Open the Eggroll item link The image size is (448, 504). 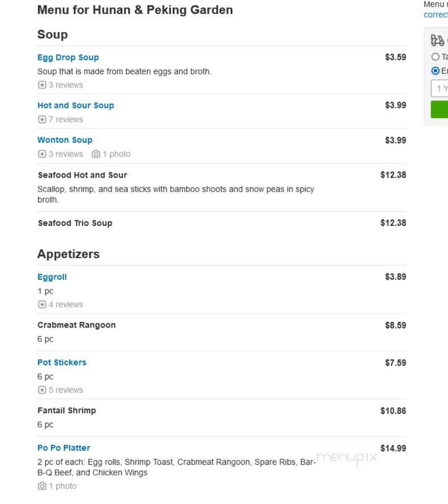click(52, 277)
